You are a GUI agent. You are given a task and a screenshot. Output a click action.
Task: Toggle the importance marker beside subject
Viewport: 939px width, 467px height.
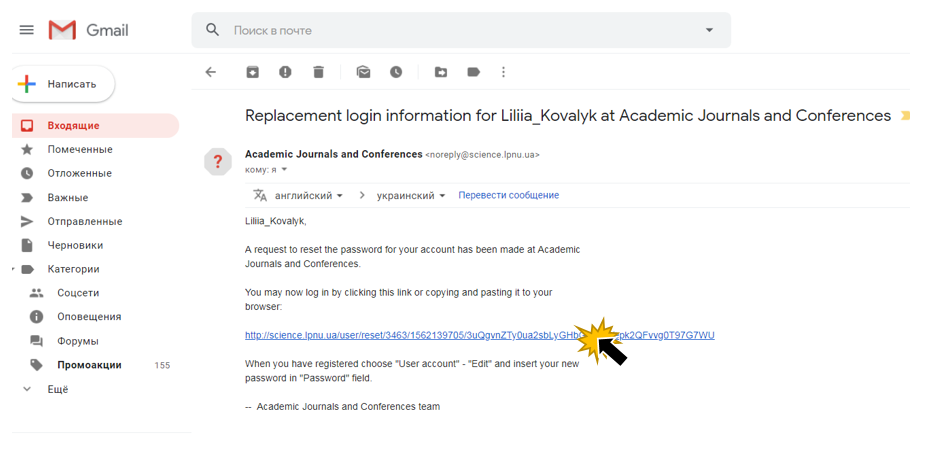point(905,116)
